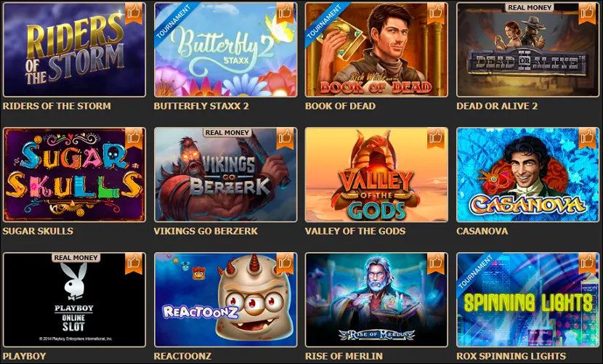The width and height of the screenshot is (603, 364).
Task: Click the Rox Spinning Lights title text
Action: pos(511,356)
